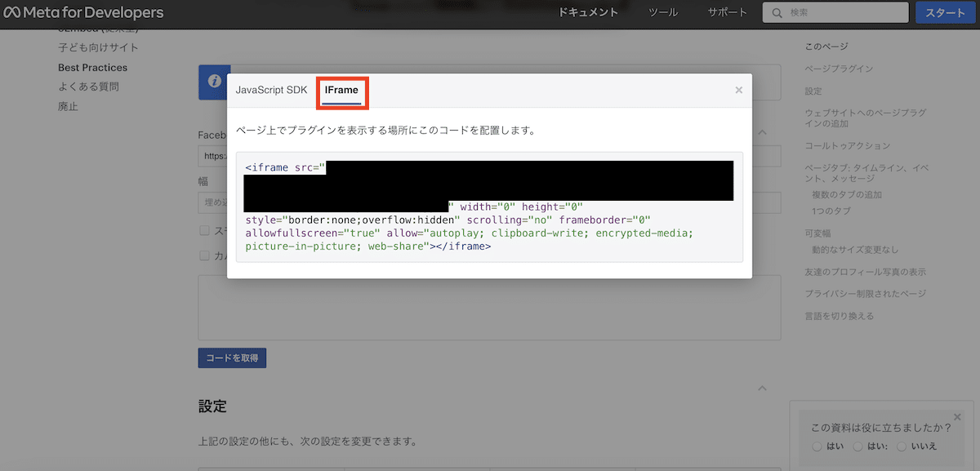Open the ドキュメント menu

tap(589, 13)
